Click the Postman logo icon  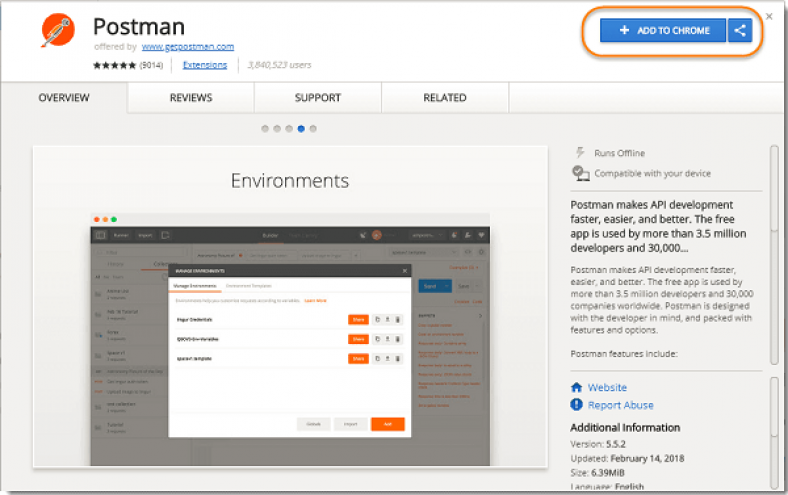pyautogui.click(x=58, y=30)
